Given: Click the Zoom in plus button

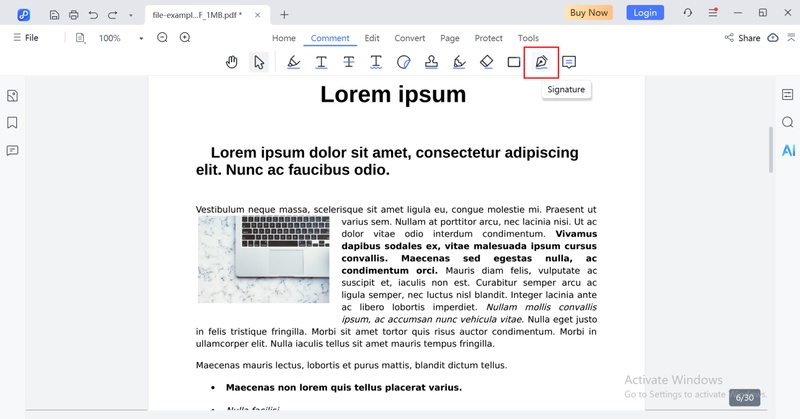Looking at the screenshot, I should point(185,38).
